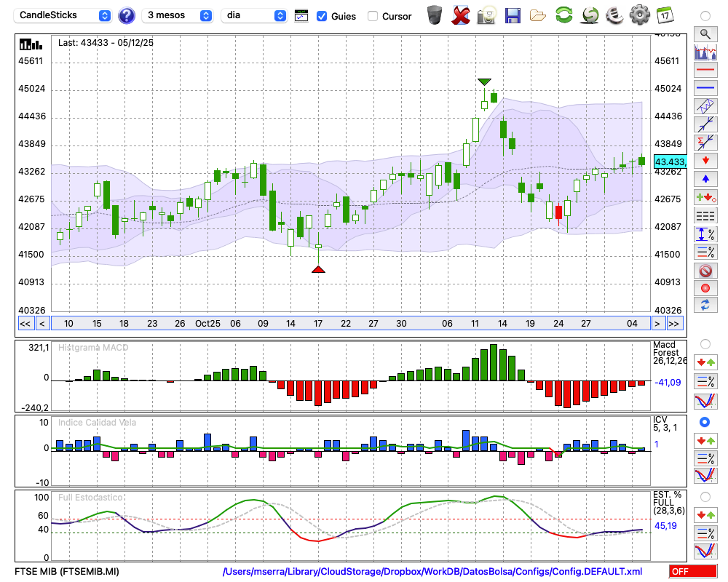The width and height of the screenshot is (728, 582).
Task: Click the red triangle marker below the candles
Action: [x=318, y=269]
